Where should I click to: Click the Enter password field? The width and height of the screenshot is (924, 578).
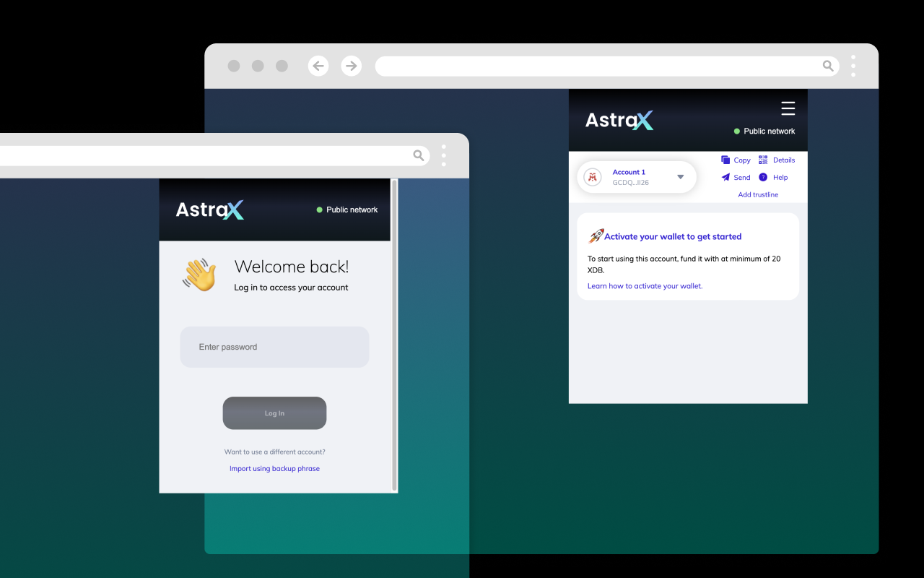274,347
